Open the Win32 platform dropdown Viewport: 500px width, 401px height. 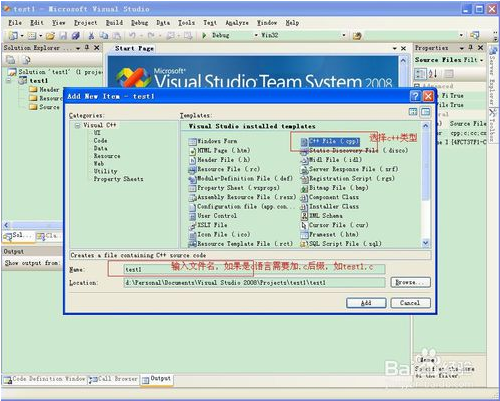pyautogui.click(x=344, y=35)
